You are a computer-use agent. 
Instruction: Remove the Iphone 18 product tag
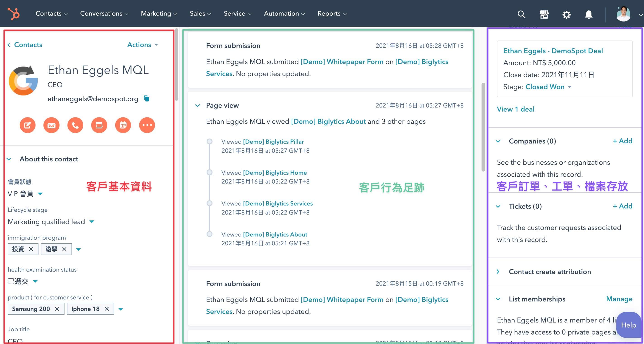pos(107,309)
